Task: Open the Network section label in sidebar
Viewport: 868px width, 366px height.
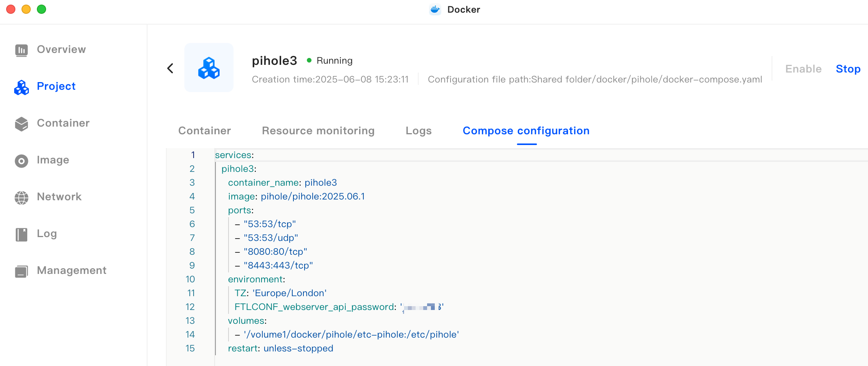Action: [59, 197]
